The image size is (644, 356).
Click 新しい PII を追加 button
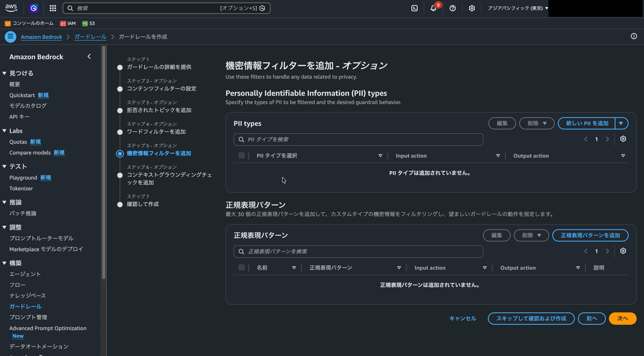click(x=587, y=123)
